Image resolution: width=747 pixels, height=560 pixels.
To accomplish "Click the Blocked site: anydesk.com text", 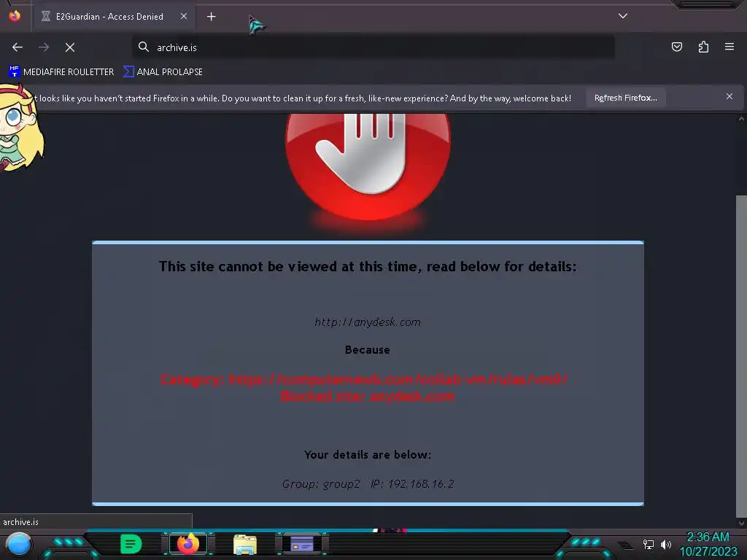I will [368, 396].
